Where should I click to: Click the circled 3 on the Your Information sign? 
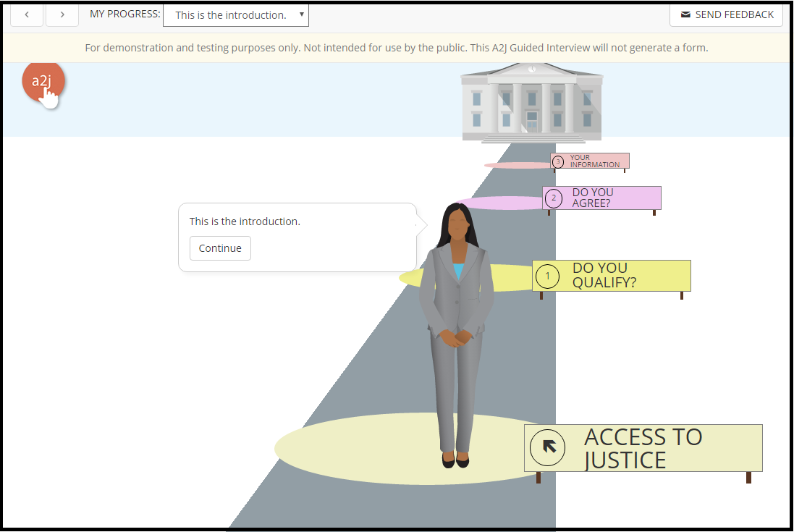557,161
